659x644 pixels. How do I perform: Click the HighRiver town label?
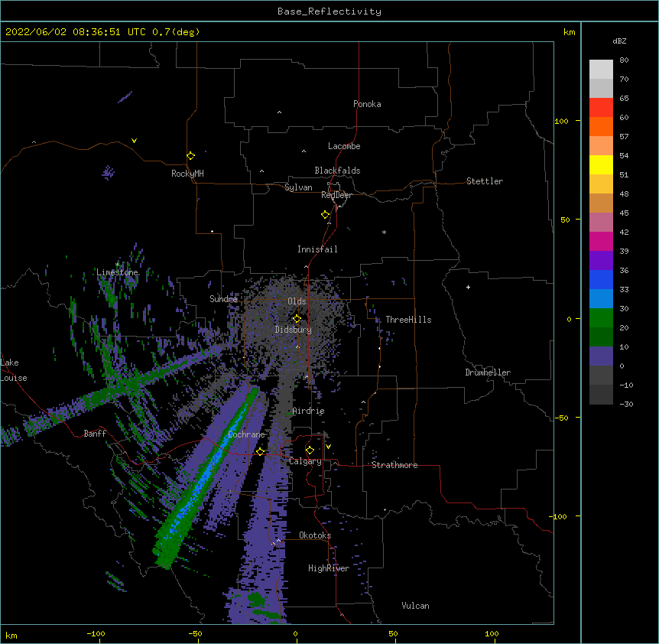tap(329, 568)
